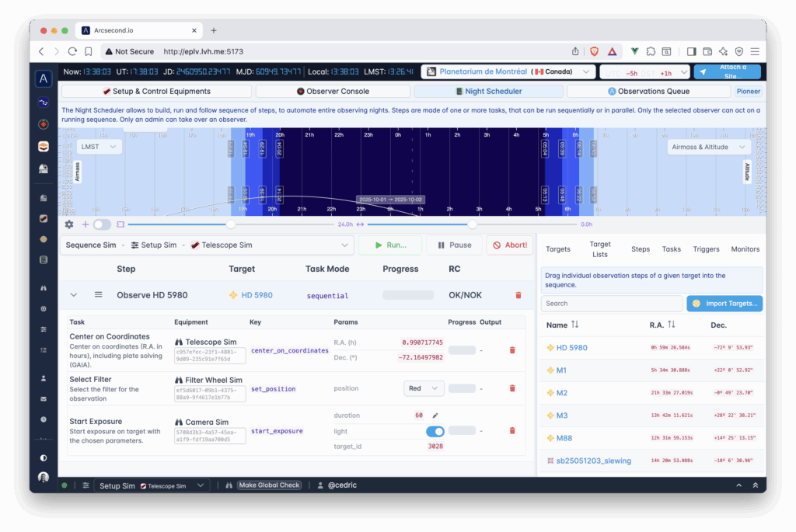Open the Triggers tab in right panel

(x=706, y=249)
